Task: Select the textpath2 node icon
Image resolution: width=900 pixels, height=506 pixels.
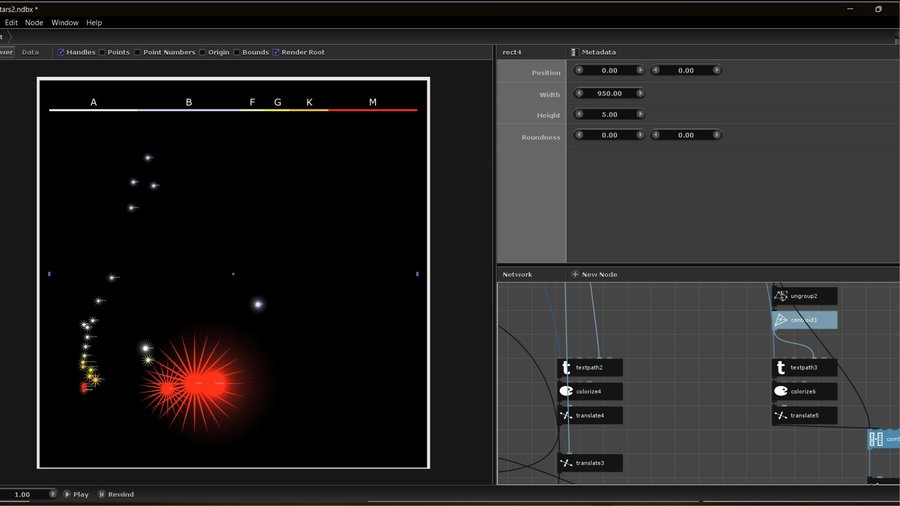Action: point(566,368)
